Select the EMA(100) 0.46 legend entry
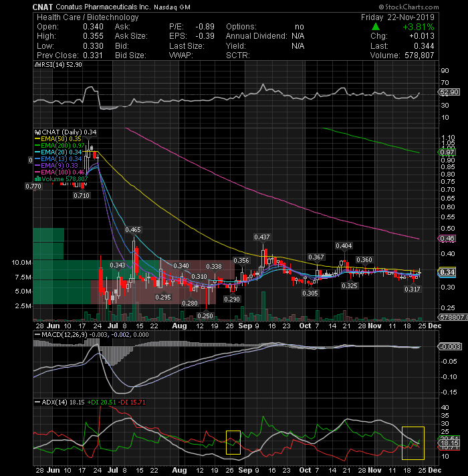The height and width of the screenshot is (476, 468). (x=63, y=172)
